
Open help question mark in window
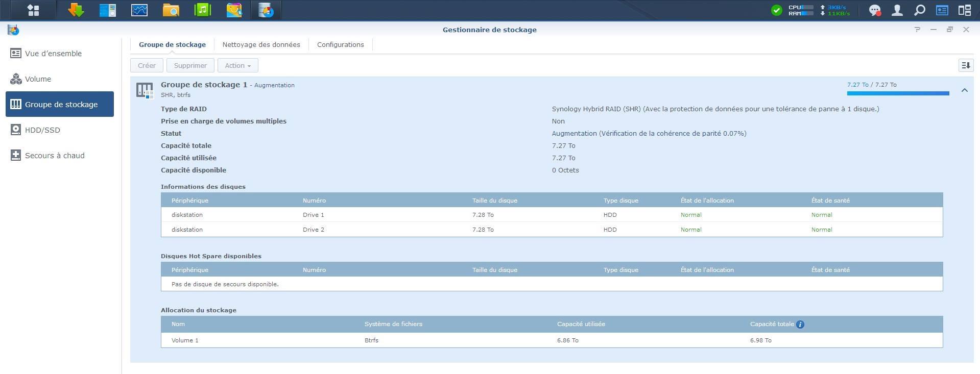917,30
